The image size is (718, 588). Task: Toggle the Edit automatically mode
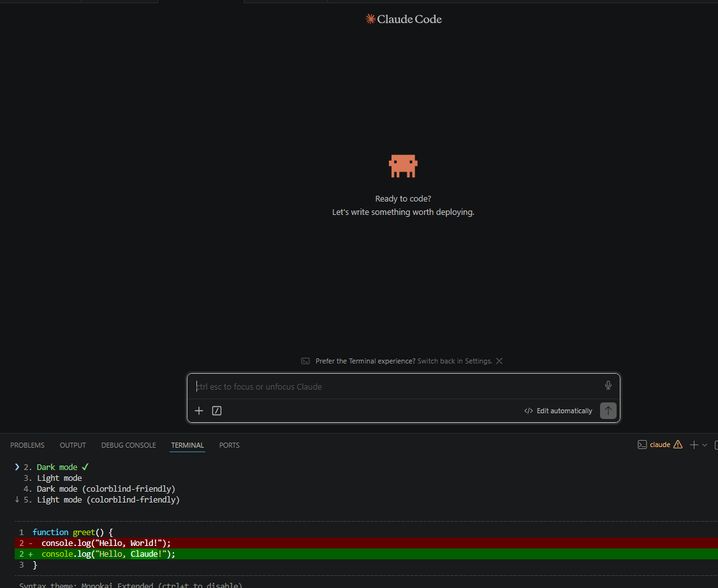coord(558,411)
